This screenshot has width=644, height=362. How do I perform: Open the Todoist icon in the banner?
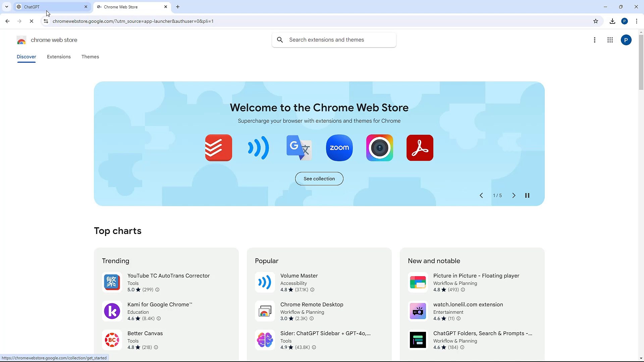[218, 147]
